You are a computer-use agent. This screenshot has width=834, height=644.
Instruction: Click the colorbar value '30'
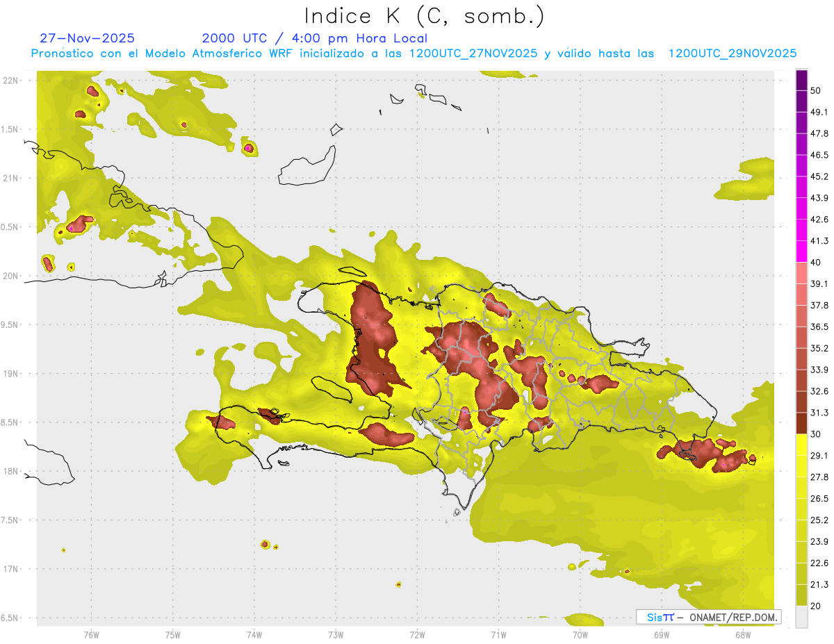tap(817, 434)
